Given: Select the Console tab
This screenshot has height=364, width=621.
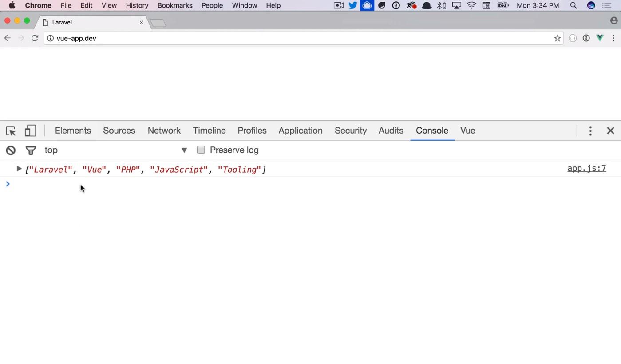Looking at the screenshot, I should click(x=432, y=131).
